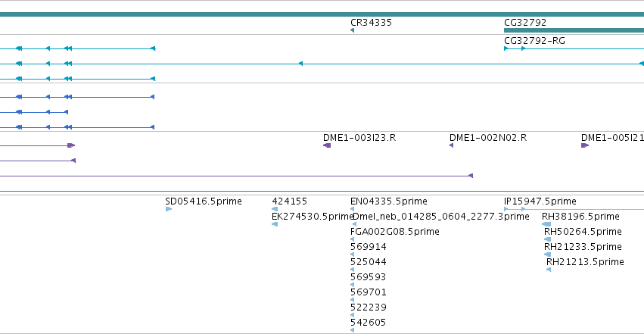Viewport: 644px width, 334px height.
Task: Click the CG32792-RG transcript label
Action: pyautogui.click(x=534, y=41)
